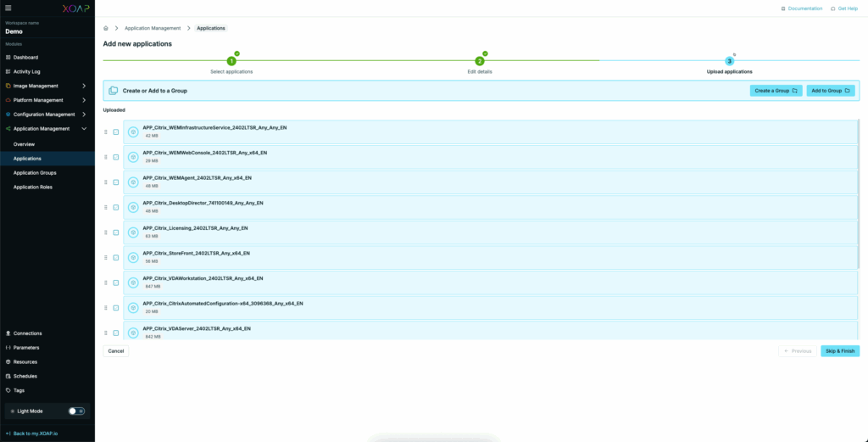Click the XOAP logo
The image size is (868, 442).
click(x=75, y=8)
